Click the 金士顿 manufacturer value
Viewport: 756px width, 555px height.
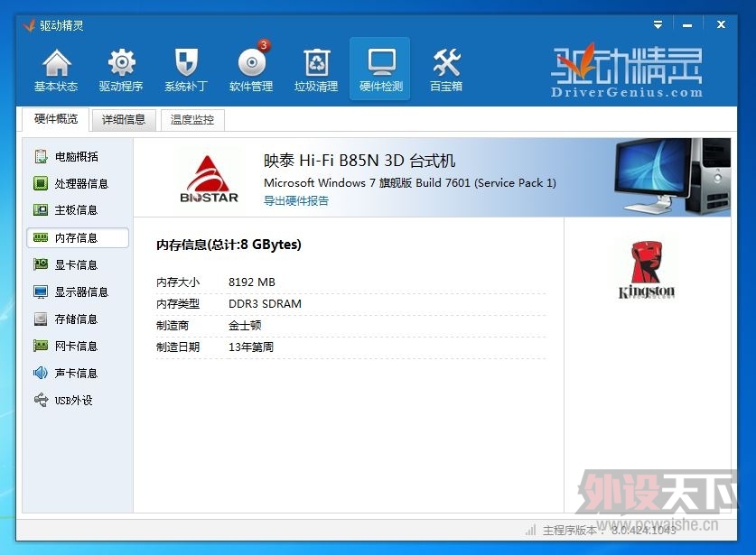coord(245,326)
